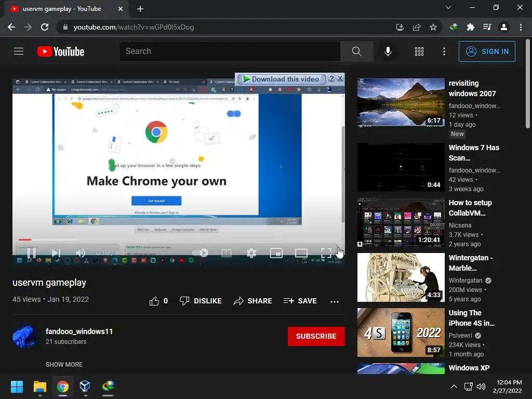
Task: Click the URL address bar
Action: click(224, 27)
